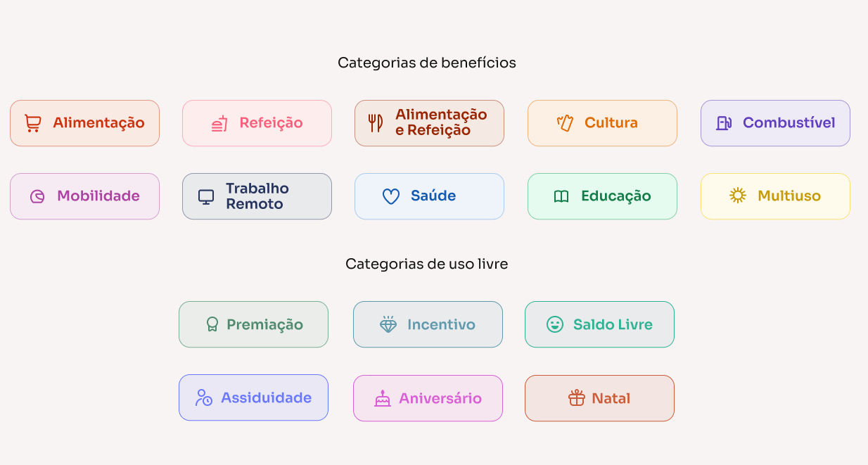
Task: Click the Categorias de benefícios heading
Action: coord(427,63)
